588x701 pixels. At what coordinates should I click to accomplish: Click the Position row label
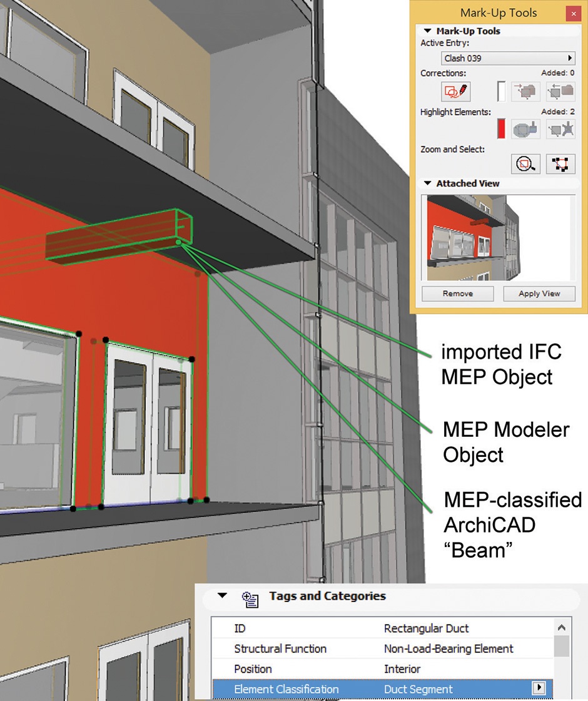point(253,669)
